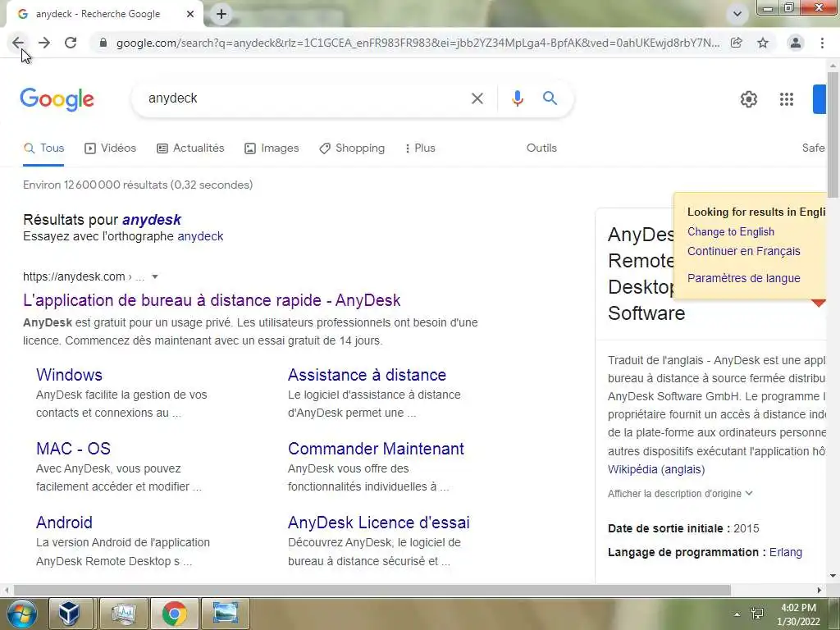Choose Continuer en Français
Screen dimensions: 840x630
pyautogui.click(x=743, y=251)
